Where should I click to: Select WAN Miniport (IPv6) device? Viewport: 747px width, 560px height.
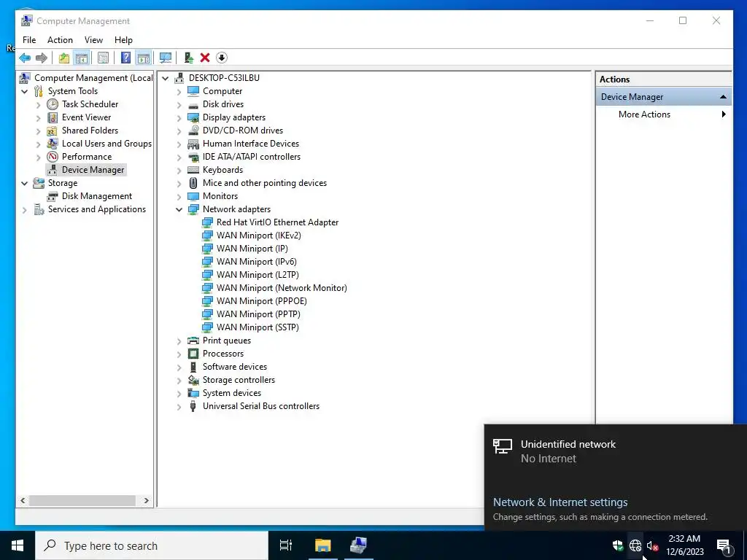[256, 262]
